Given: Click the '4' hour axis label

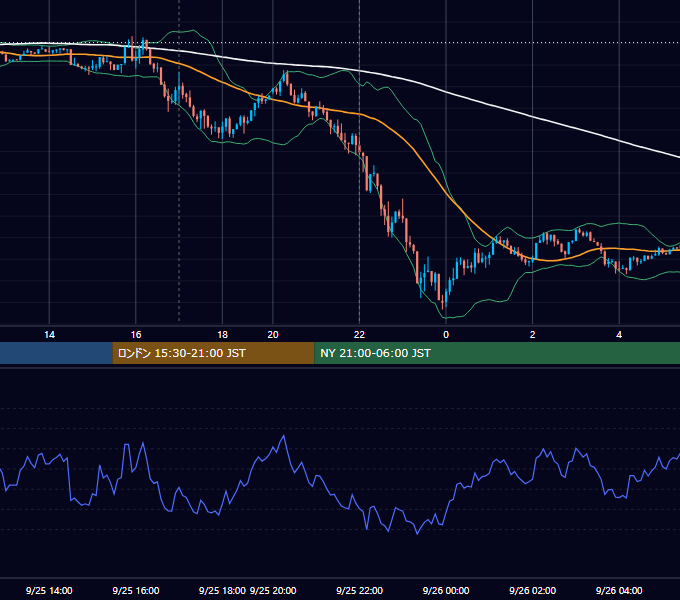Looking at the screenshot, I should (619, 335).
